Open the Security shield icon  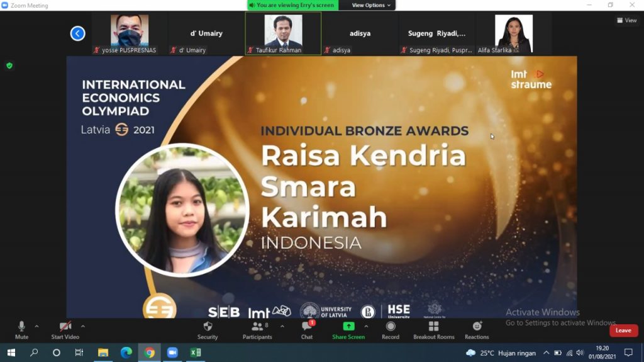pyautogui.click(x=208, y=327)
